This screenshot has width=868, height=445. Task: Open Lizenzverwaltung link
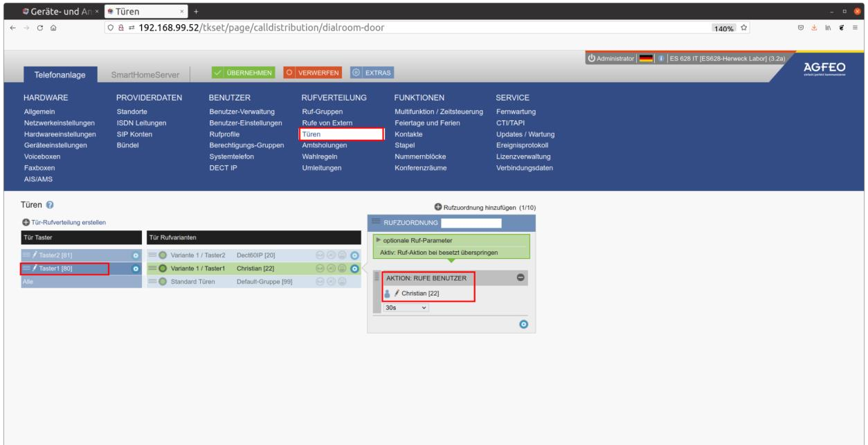coord(523,156)
